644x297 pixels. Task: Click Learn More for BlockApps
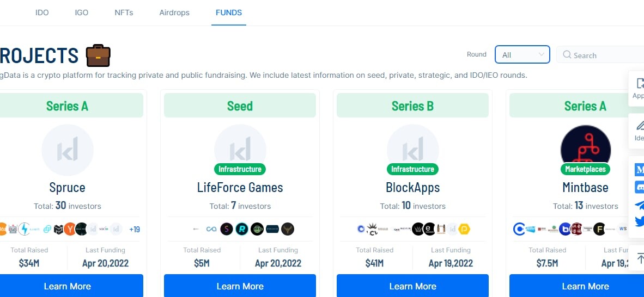pos(413,286)
